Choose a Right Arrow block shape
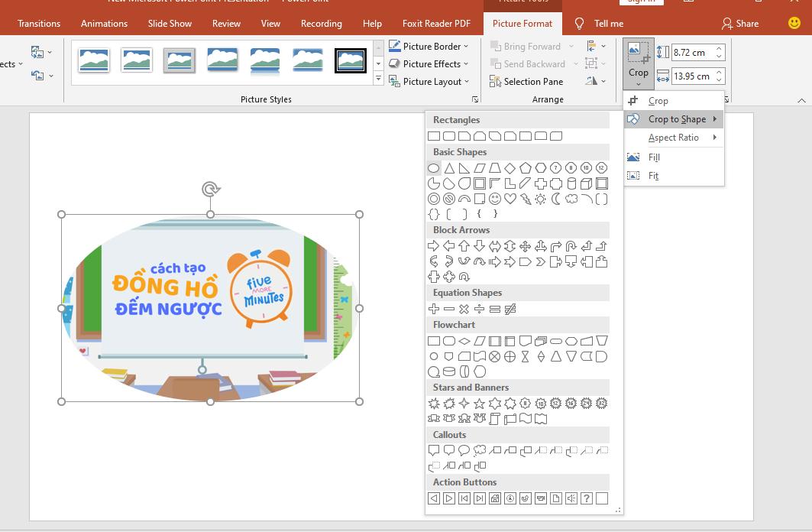The width and height of the screenshot is (812, 532). (432, 245)
